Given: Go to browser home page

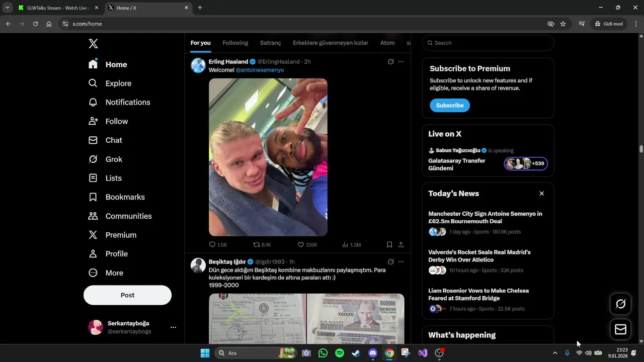Looking at the screenshot, I should tap(49, 24).
